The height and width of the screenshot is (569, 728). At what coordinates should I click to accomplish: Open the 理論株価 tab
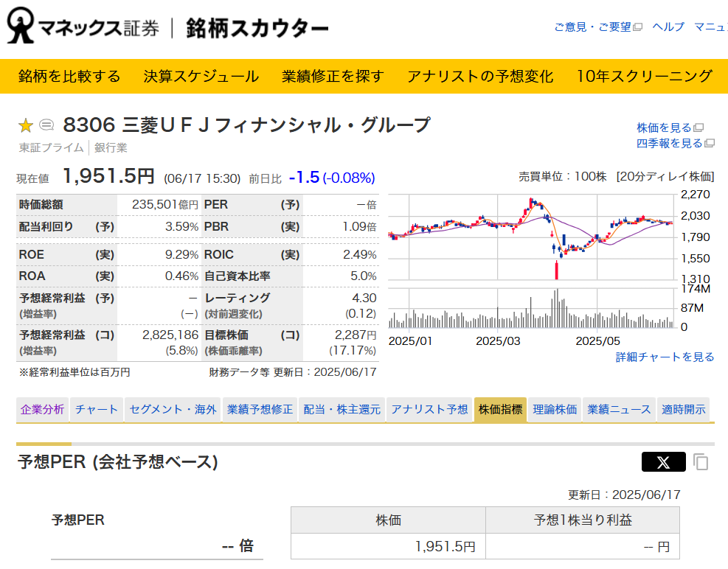(x=555, y=410)
